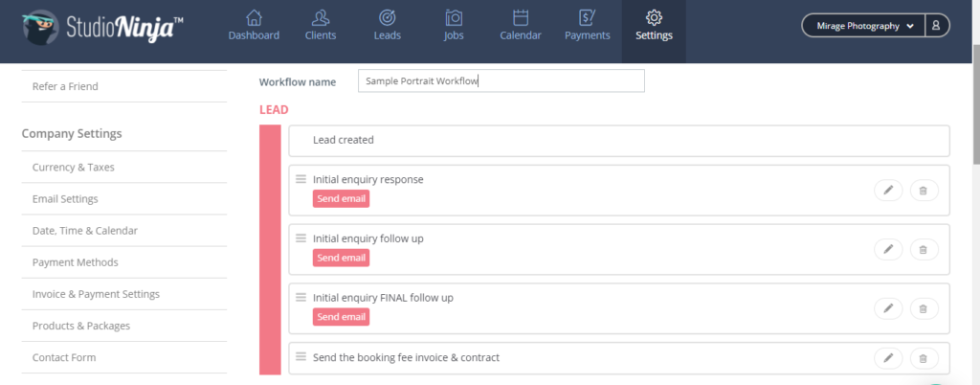Switch to the Payments tab
Image resolution: width=980 pixels, height=385 pixels.
(587, 26)
